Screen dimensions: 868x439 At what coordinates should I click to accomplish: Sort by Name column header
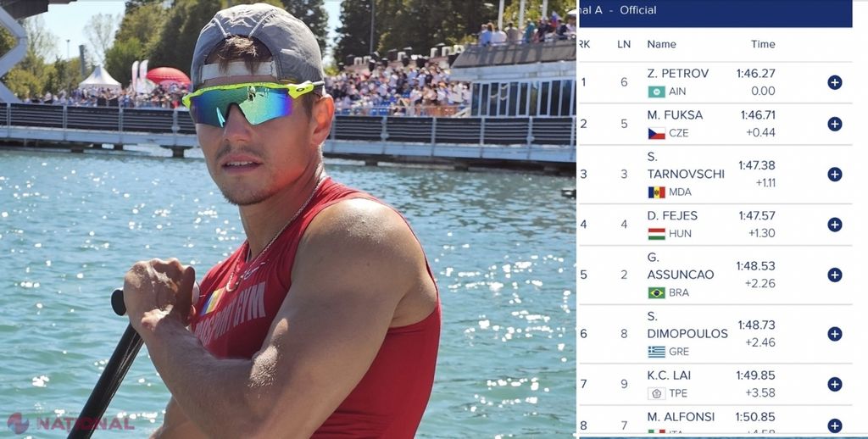tap(661, 44)
